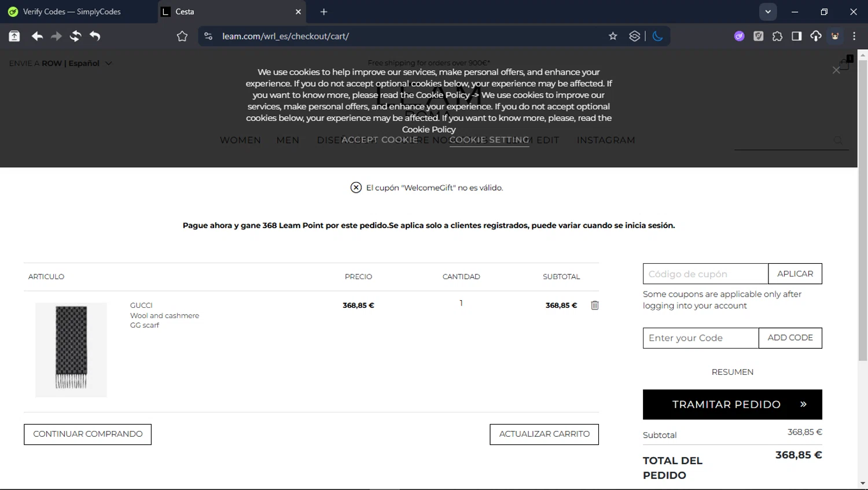Click the upload icon at toolbar start
The height and width of the screenshot is (490, 868).
[14, 36]
